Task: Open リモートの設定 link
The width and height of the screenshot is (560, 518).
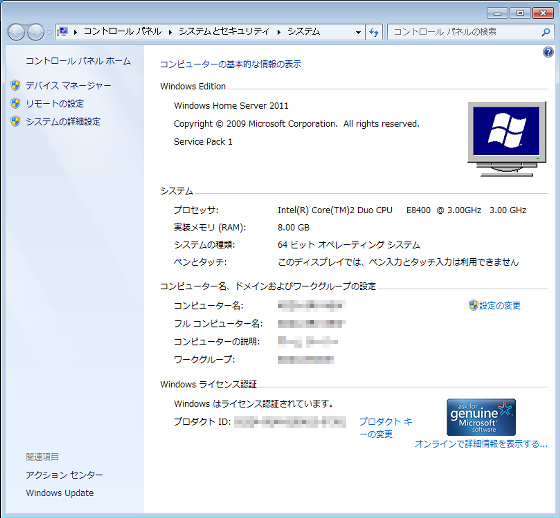Action: (55, 104)
